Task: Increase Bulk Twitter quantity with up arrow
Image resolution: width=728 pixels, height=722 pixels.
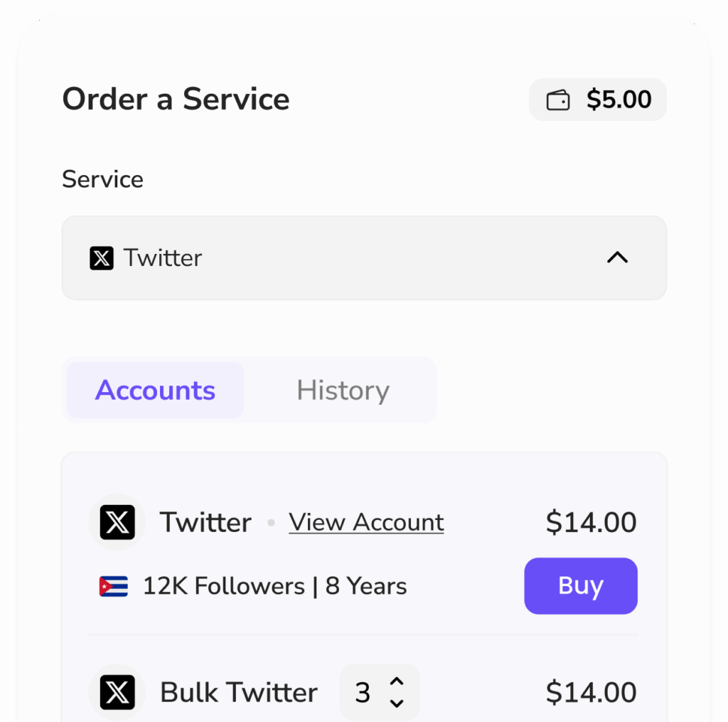Action: [x=397, y=681]
